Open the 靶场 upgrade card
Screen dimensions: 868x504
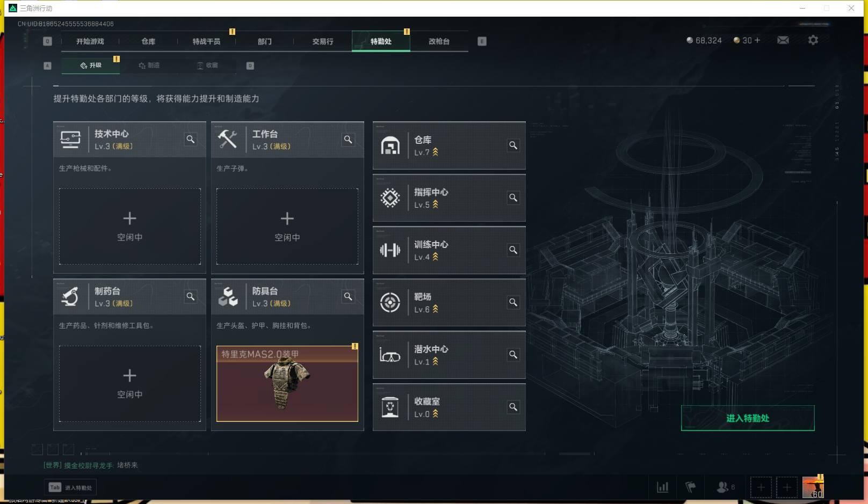point(449,303)
